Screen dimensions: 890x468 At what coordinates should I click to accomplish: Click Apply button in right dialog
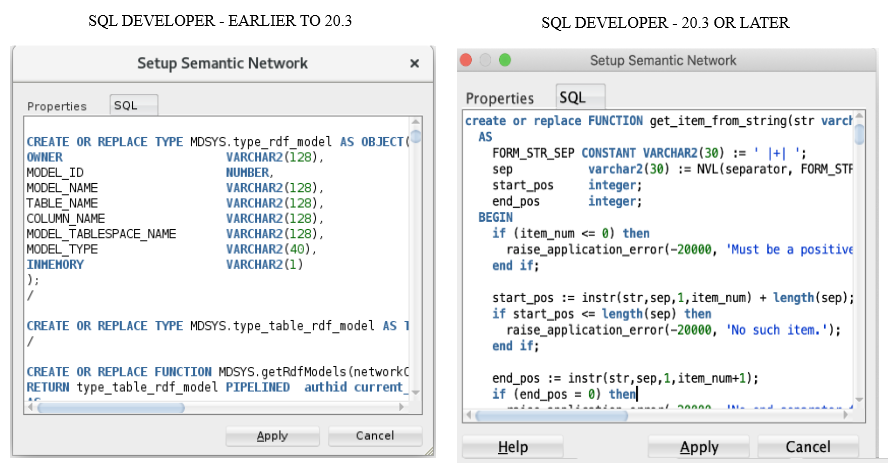699,447
